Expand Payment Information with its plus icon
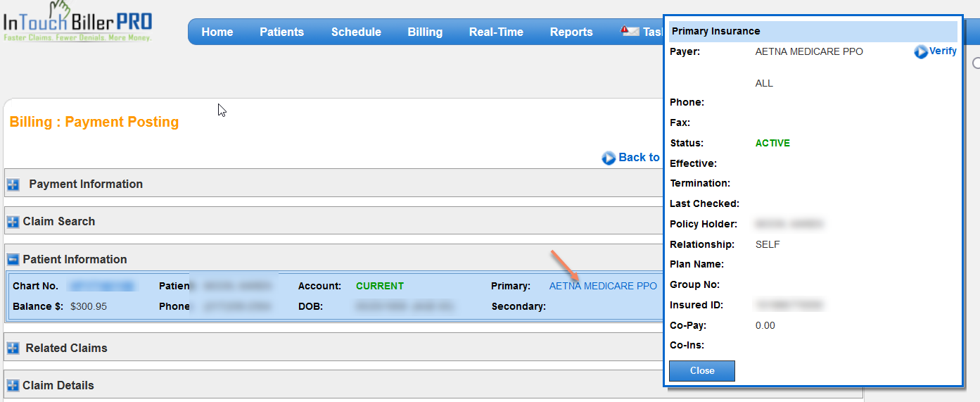Screen dimensions: 980x402 point(13,185)
